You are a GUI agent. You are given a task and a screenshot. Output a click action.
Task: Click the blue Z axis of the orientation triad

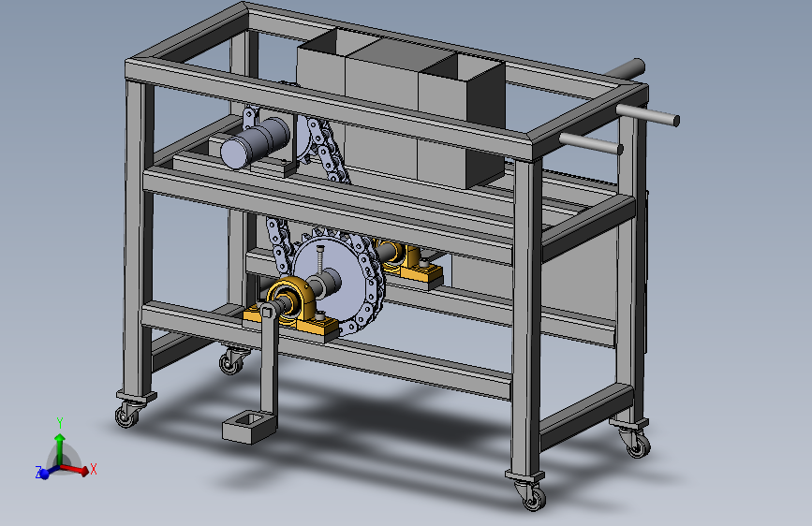coord(48,472)
